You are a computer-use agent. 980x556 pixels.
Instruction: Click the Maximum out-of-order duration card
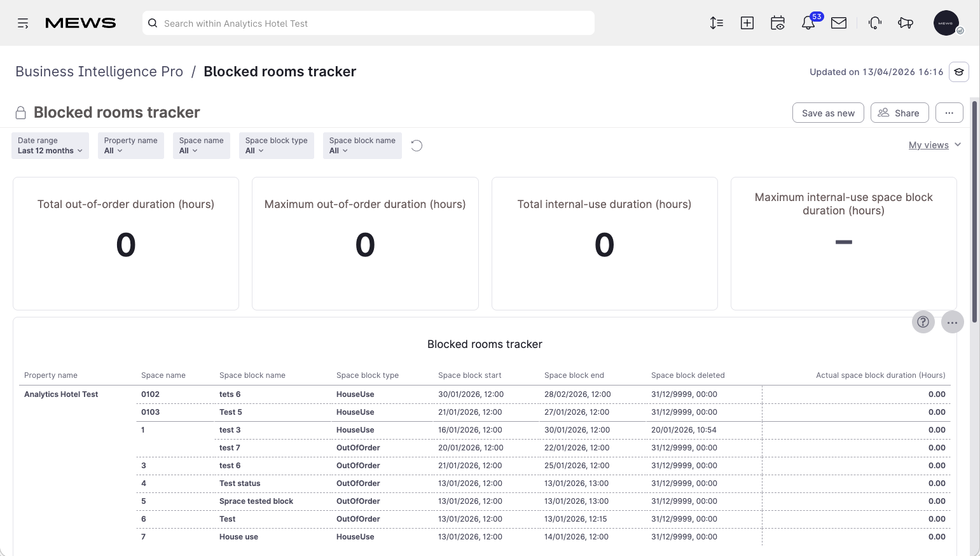(x=365, y=244)
